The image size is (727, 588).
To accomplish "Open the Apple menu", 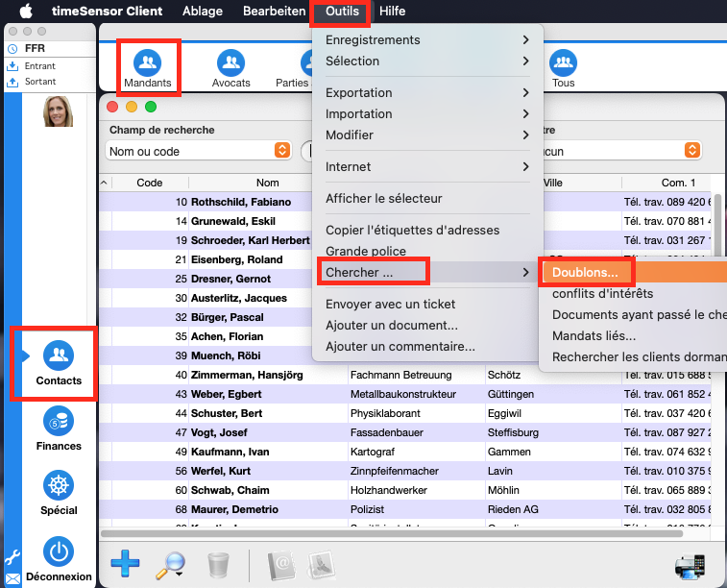I will pyautogui.click(x=27, y=11).
